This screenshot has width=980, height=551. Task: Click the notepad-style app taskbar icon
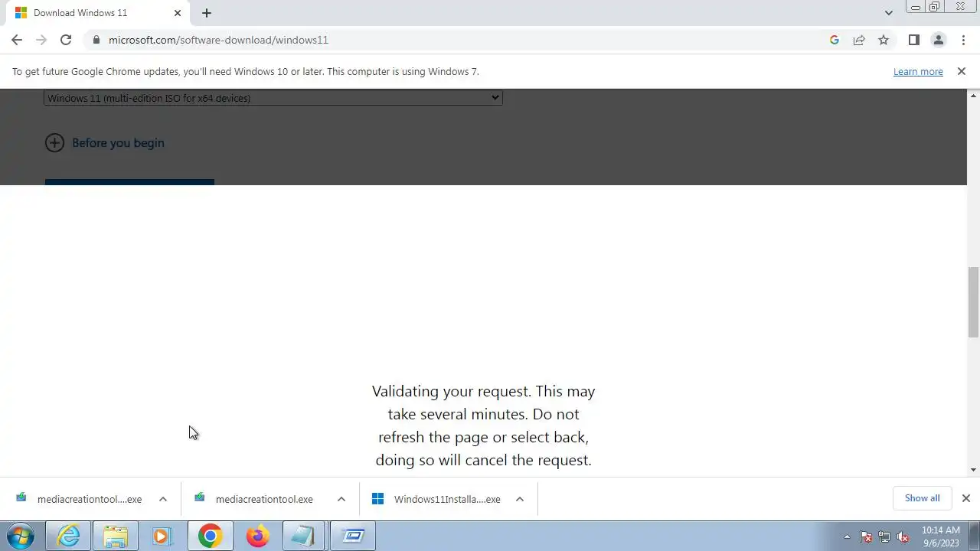[303, 536]
